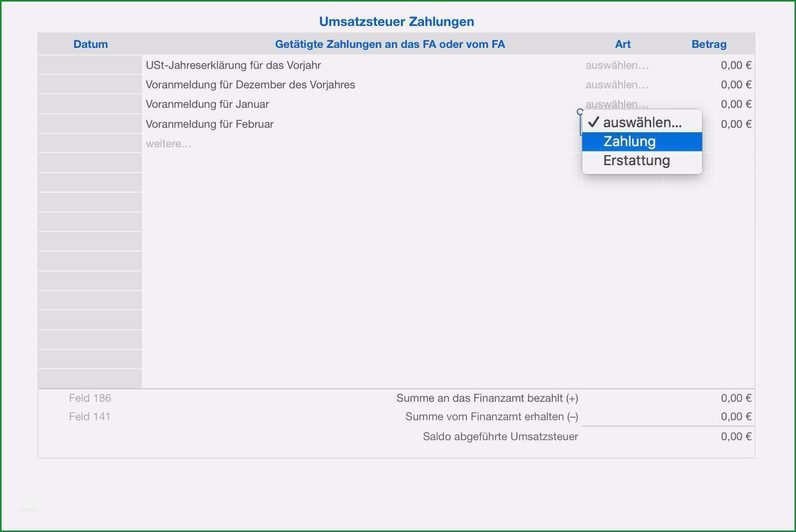Select the checked auswählen… popup entry
The height and width of the screenshot is (532, 796).
tap(642, 123)
